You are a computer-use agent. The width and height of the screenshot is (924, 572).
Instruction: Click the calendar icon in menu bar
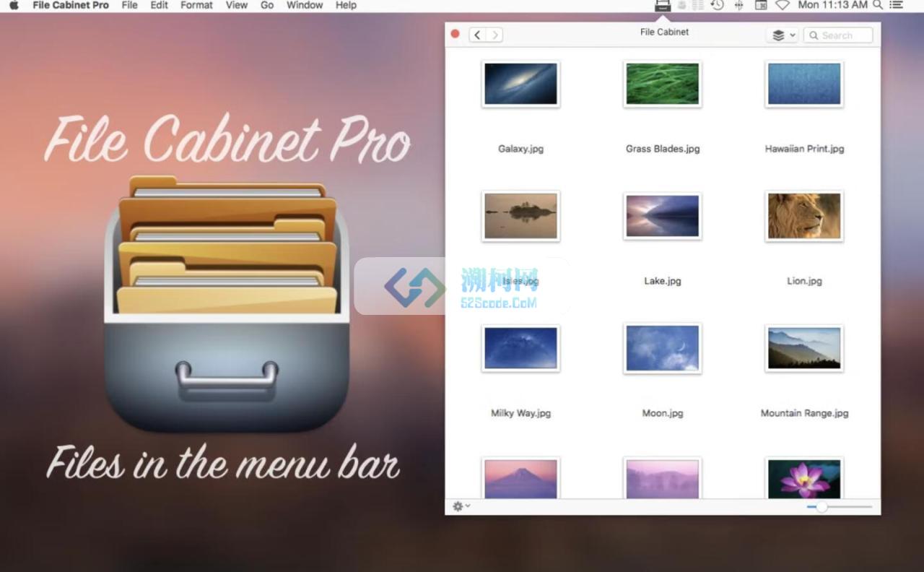pos(761,5)
